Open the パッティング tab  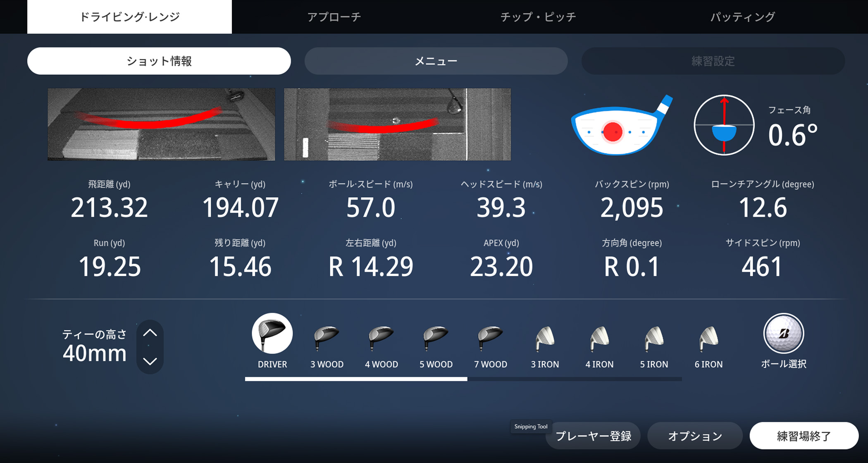[x=742, y=17]
